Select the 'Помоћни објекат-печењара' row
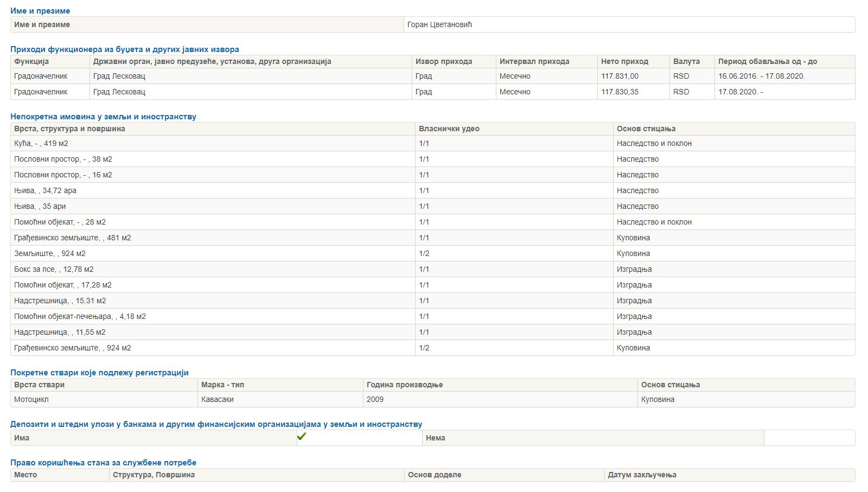This screenshot has width=868, height=492. coord(80,316)
